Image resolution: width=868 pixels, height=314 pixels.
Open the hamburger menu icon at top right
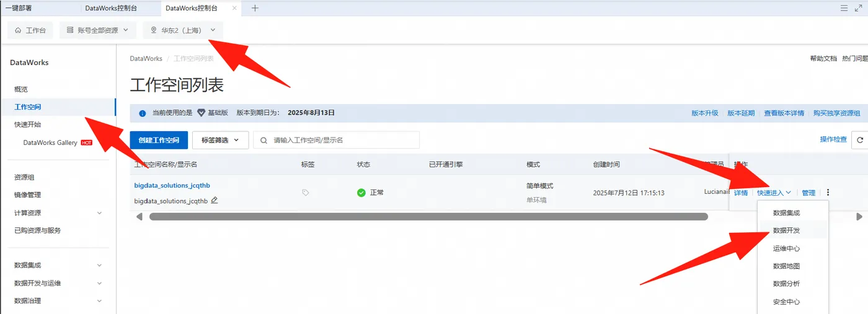click(x=844, y=8)
